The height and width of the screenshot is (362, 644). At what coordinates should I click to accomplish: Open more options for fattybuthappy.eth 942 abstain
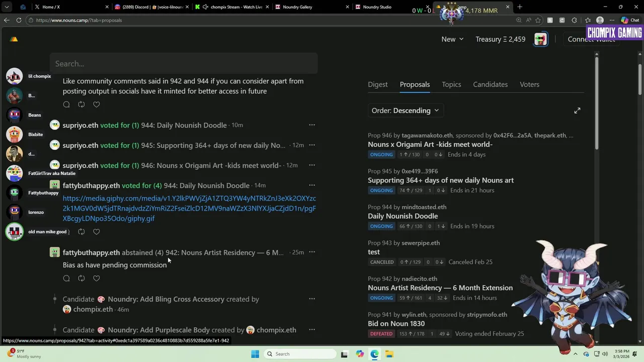(x=312, y=252)
